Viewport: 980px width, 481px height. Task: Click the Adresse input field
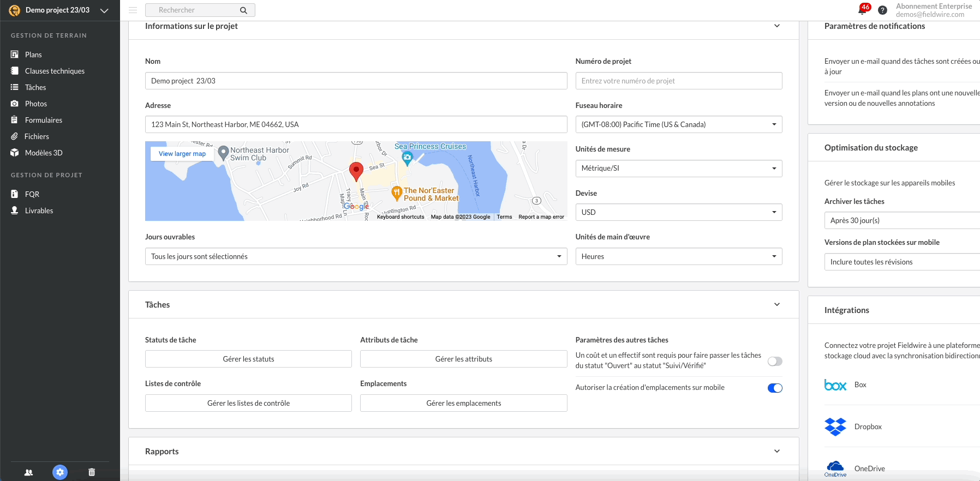coord(356,124)
